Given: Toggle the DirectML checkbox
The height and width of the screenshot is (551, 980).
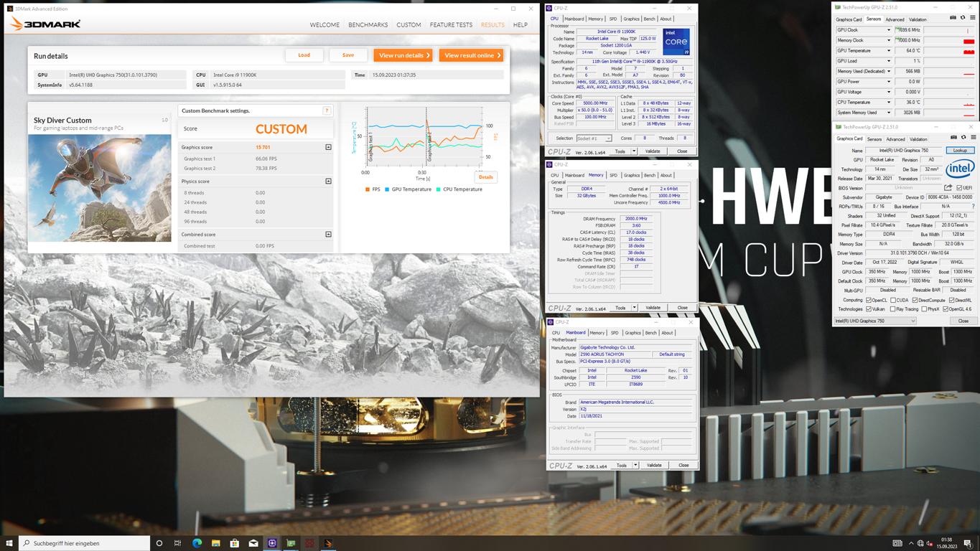Looking at the screenshot, I should pos(952,300).
